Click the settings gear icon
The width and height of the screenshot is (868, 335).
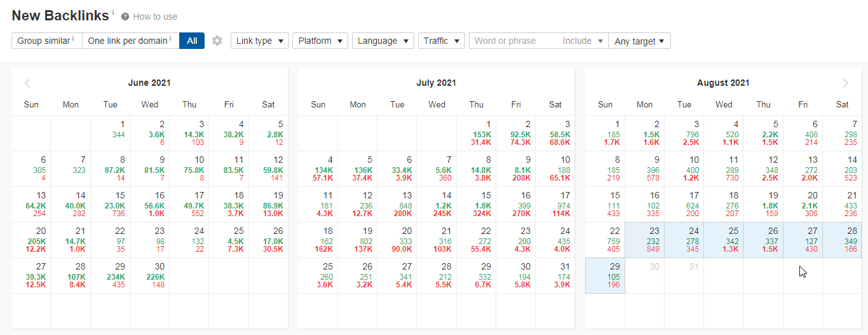(217, 41)
